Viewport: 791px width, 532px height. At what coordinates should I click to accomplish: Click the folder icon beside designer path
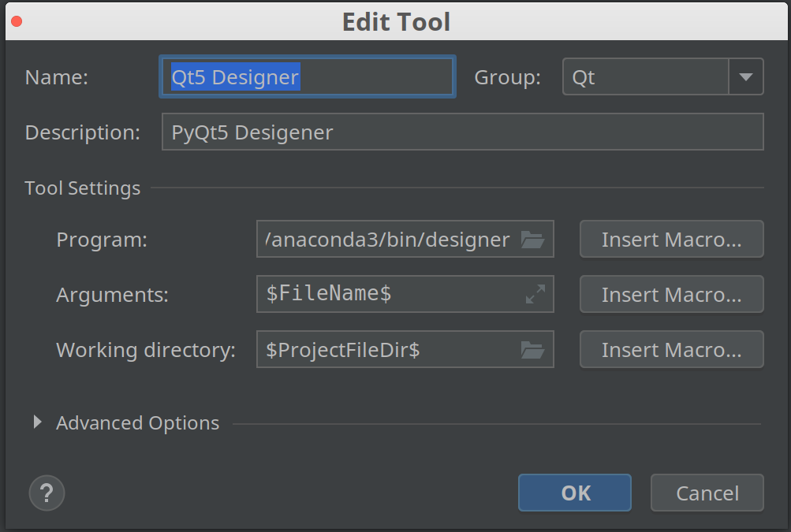(x=534, y=239)
